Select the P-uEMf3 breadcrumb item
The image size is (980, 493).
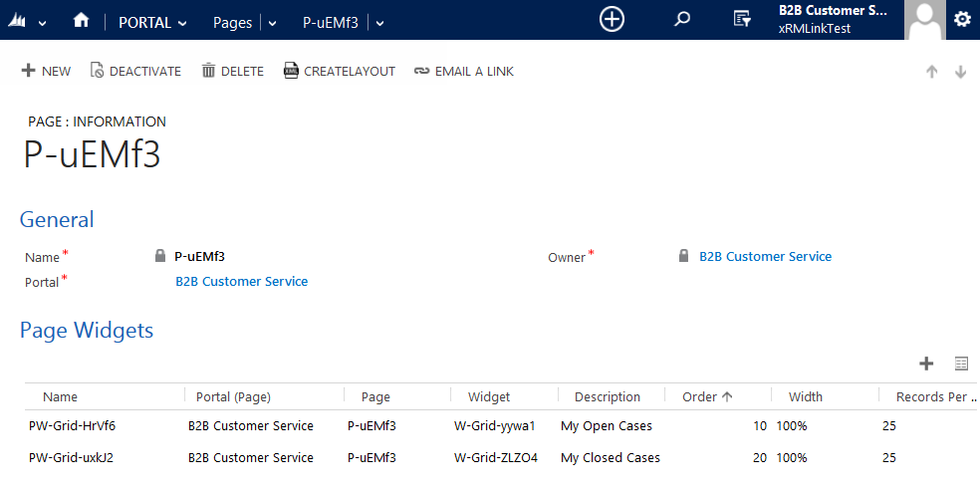pyautogui.click(x=331, y=23)
